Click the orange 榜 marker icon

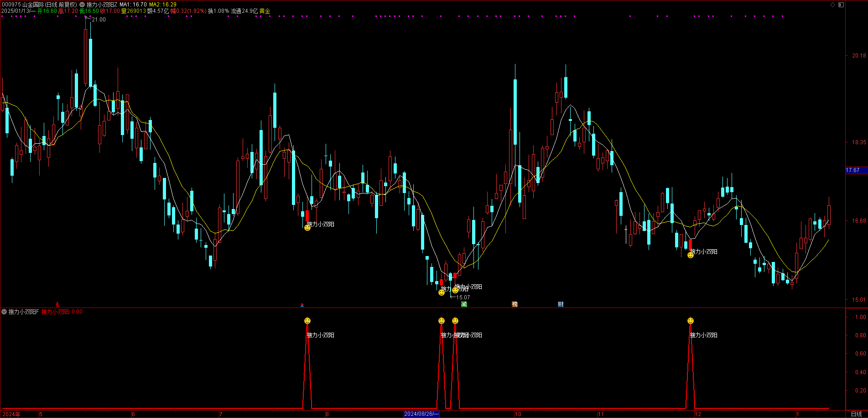point(515,304)
